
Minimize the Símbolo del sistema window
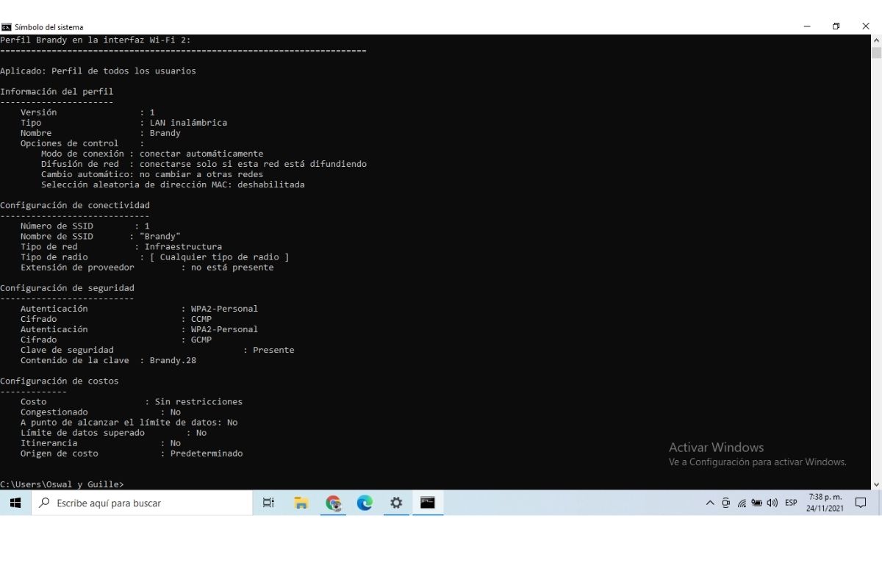point(807,26)
